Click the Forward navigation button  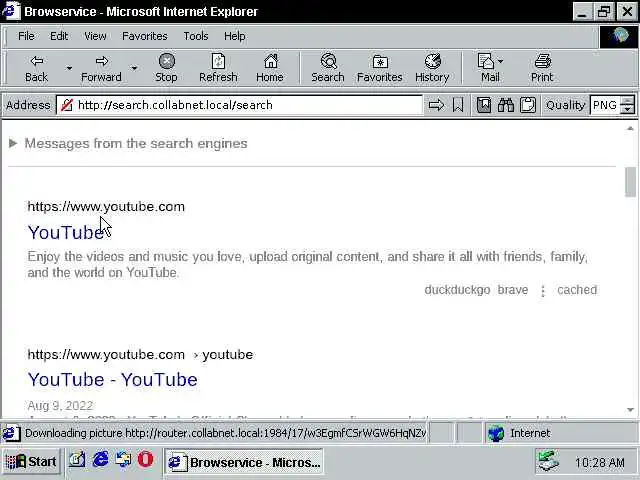[101, 69]
